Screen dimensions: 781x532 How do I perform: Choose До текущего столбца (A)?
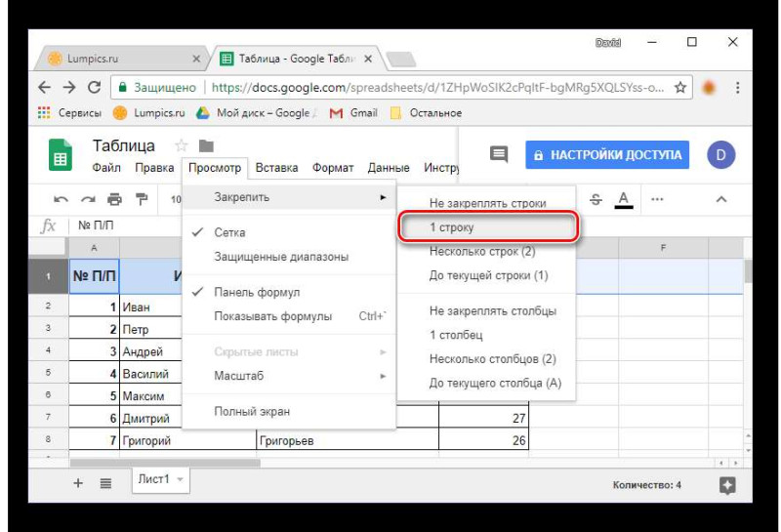coord(486,383)
